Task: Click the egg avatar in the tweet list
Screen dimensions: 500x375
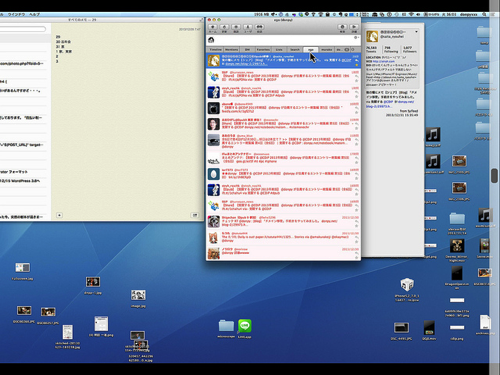Action: [x=214, y=174]
